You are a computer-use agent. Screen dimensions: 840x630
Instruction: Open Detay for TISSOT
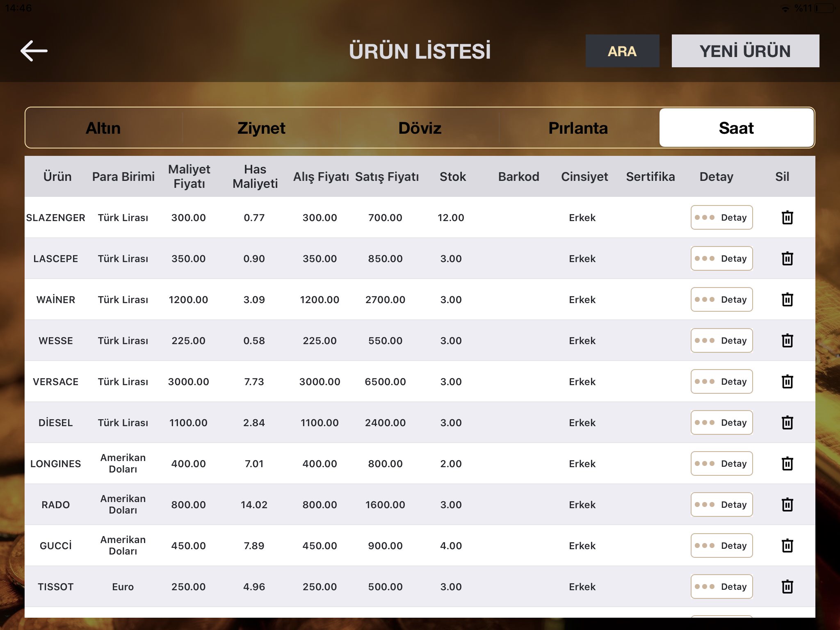coord(721,587)
